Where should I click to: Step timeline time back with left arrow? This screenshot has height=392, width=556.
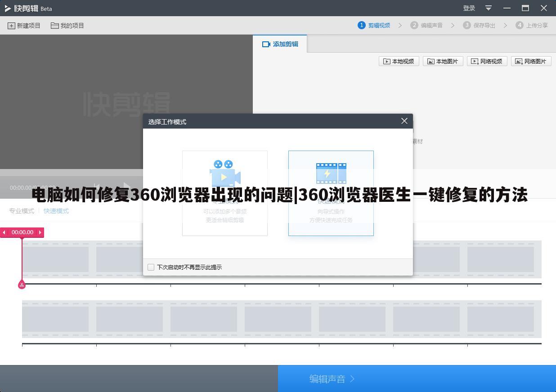click(4, 232)
